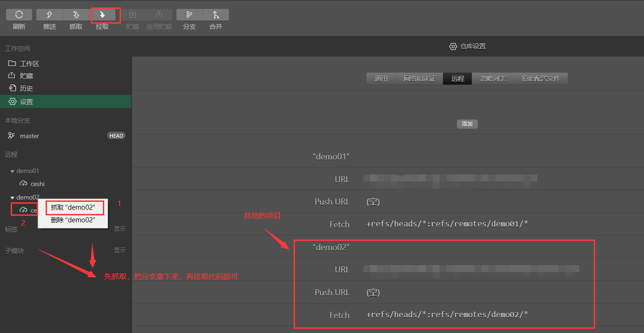644x333 pixels.
Task: Click the demo01 Push URL value (空)
Action: tap(373, 202)
